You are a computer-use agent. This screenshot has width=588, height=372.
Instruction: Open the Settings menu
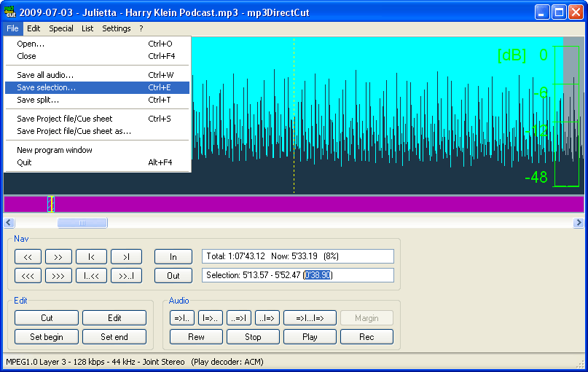[117, 28]
